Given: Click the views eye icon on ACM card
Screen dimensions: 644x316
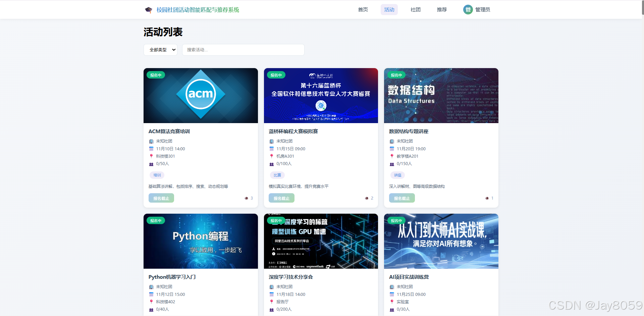Looking at the screenshot, I should tap(247, 198).
